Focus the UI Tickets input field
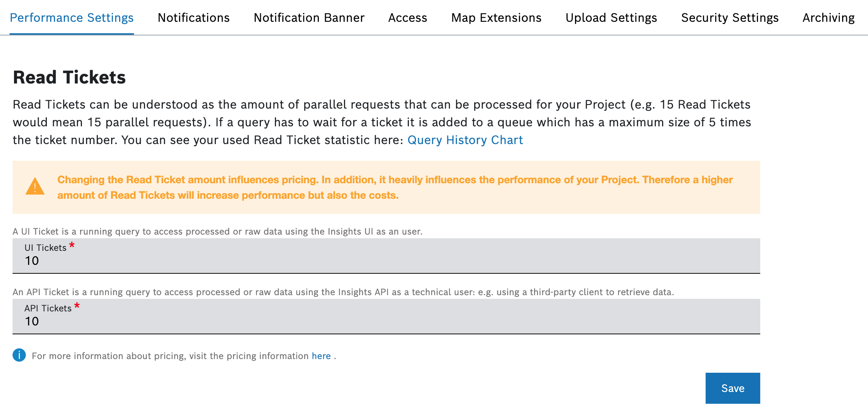This screenshot has height=413, width=868. [x=386, y=261]
